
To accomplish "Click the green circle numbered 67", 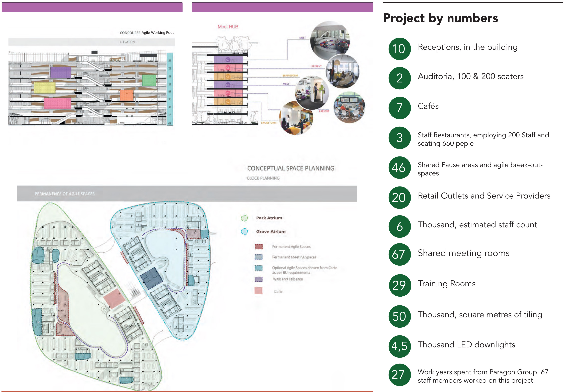I will click(x=399, y=254).
